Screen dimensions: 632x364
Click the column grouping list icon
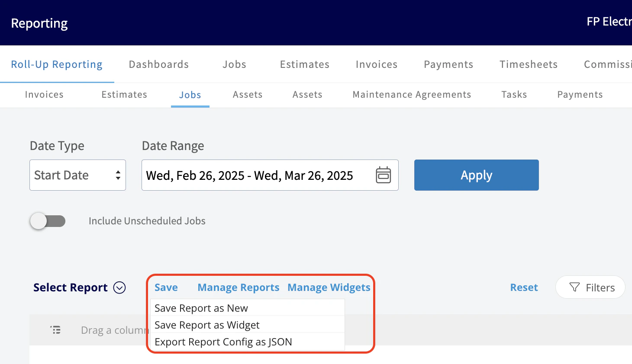(55, 330)
